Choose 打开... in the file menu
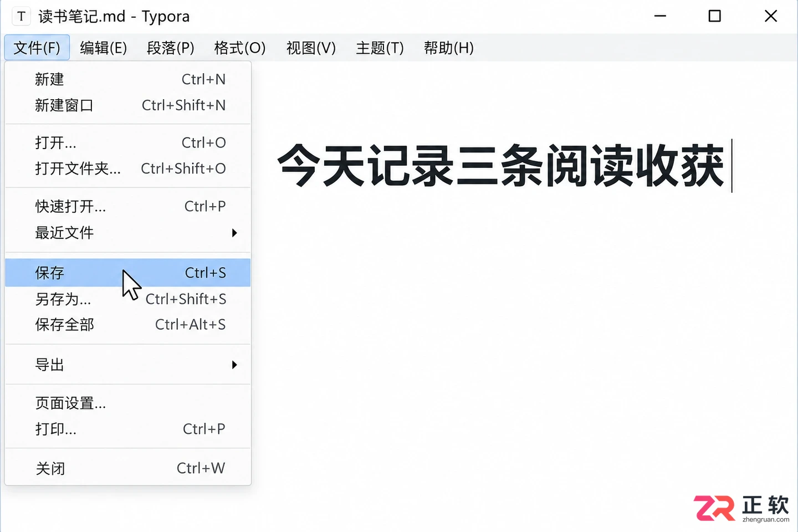Viewport: 798px width, 532px height. coord(128,142)
